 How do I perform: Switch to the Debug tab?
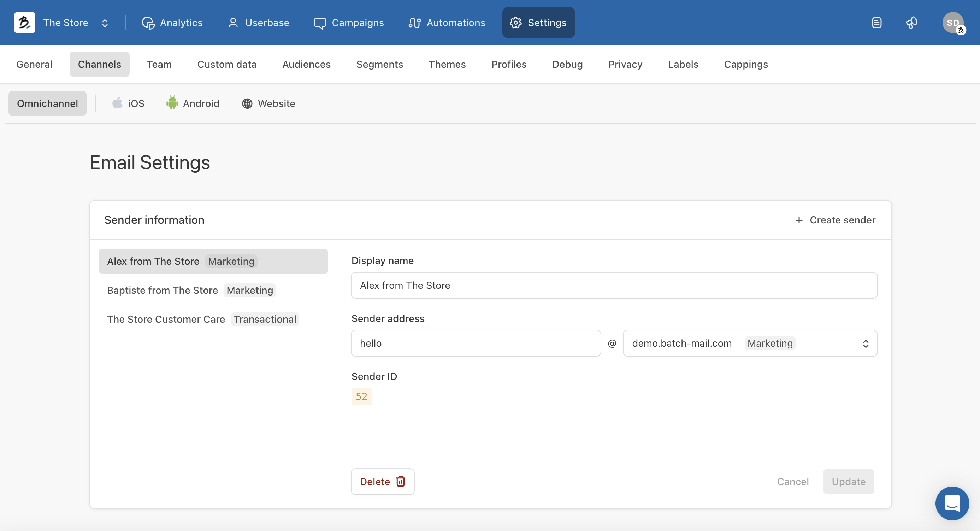tap(567, 64)
